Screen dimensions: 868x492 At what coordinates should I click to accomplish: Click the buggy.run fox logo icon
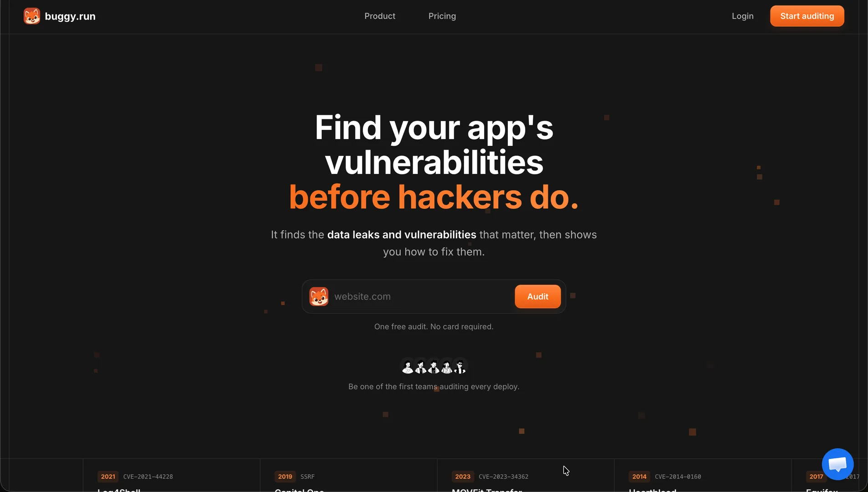(32, 16)
